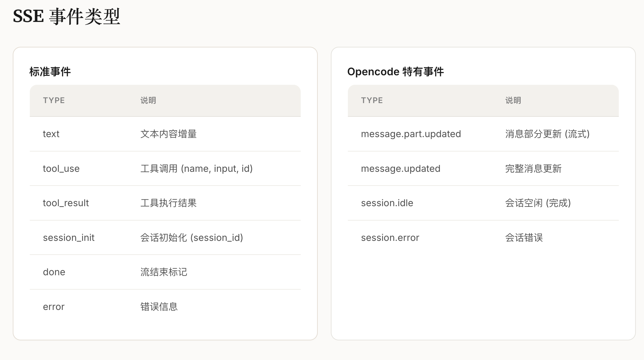The width and height of the screenshot is (644, 360).
Task: Click the tool_use event type cell
Action: 61,169
